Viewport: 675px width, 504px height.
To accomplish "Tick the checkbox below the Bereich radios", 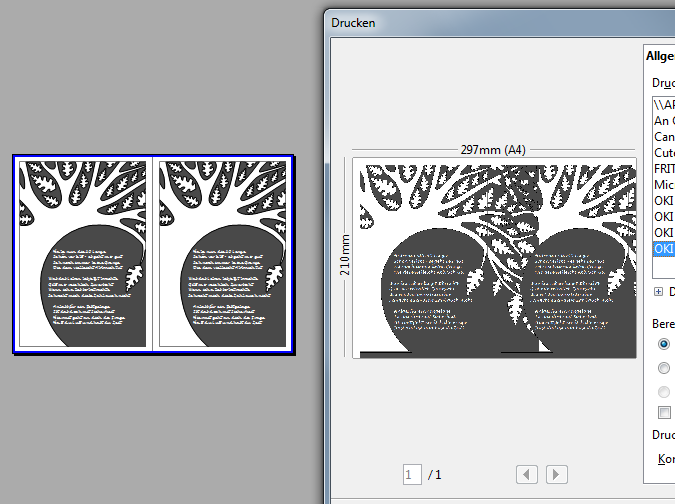I will click(x=664, y=412).
